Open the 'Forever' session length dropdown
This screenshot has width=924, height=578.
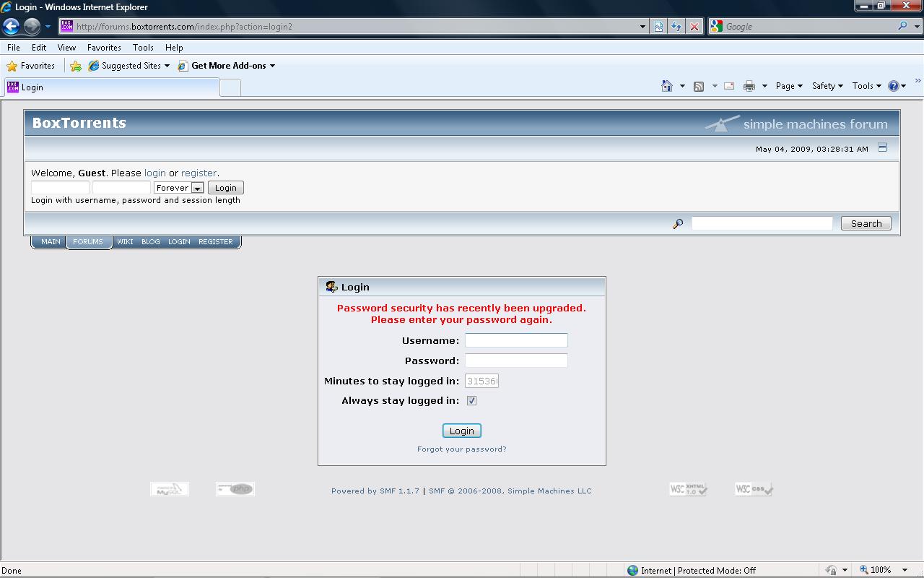click(178, 188)
